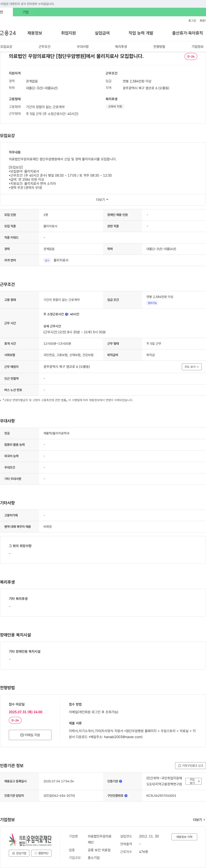The width and height of the screenshot is (206, 868).
Task: Click the 근로자수 value 476명
Action: pos(143,851)
